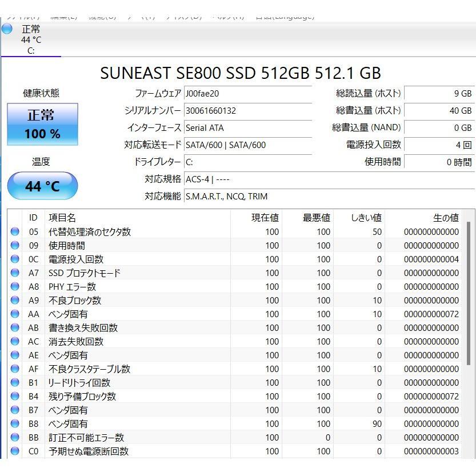Click the S.M.A.R.T., NCQ, TRIM features field
This screenshot has height=476, width=476.
click(329, 197)
